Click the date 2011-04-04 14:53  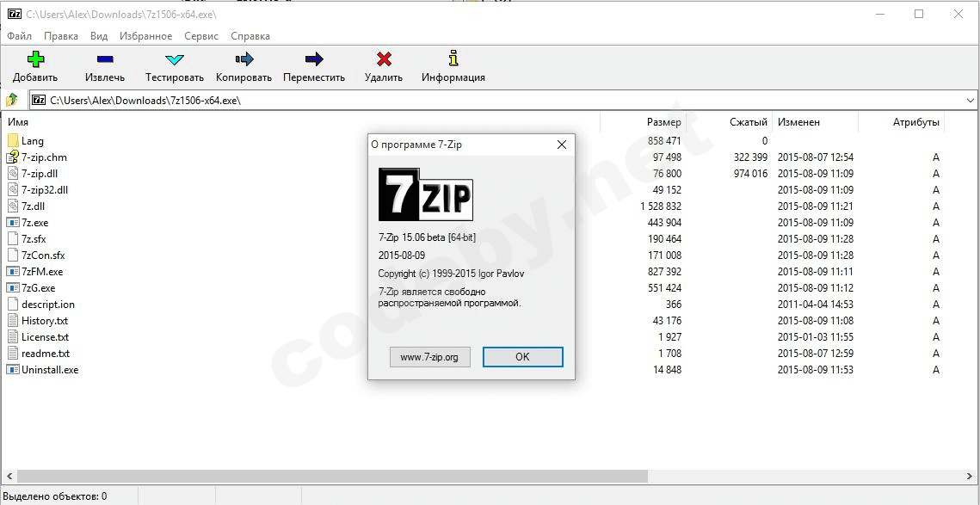point(816,305)
